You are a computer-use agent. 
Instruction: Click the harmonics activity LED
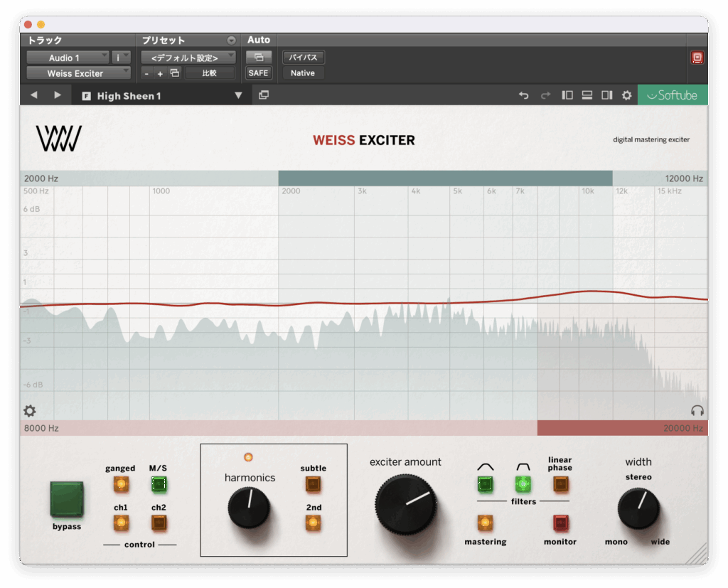pos(248,457)
